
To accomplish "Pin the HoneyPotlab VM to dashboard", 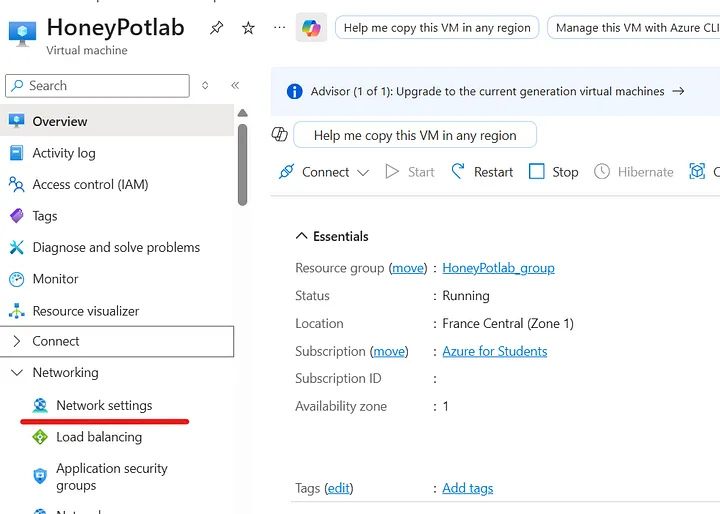I will pyautogui.click(x=216, y=28).
